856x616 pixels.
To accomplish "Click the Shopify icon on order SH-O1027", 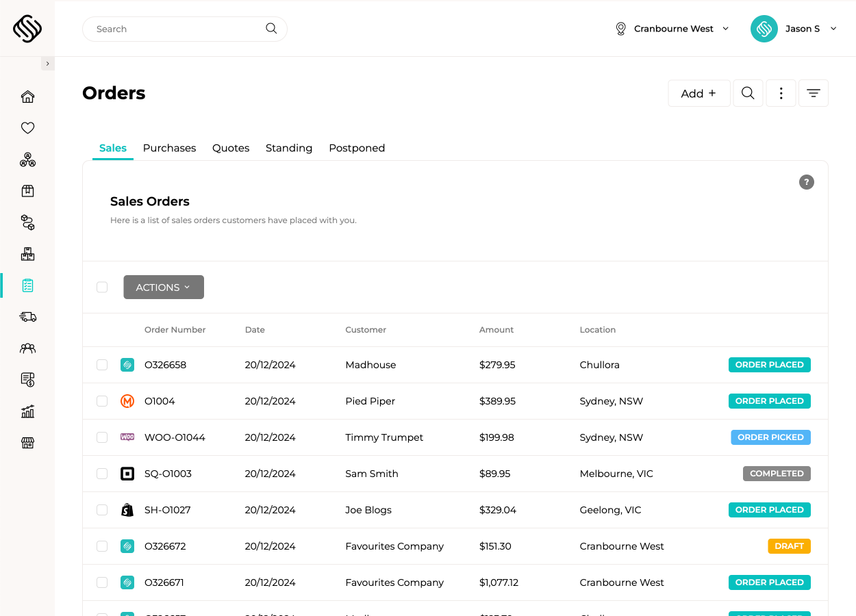I will [127, 509].
